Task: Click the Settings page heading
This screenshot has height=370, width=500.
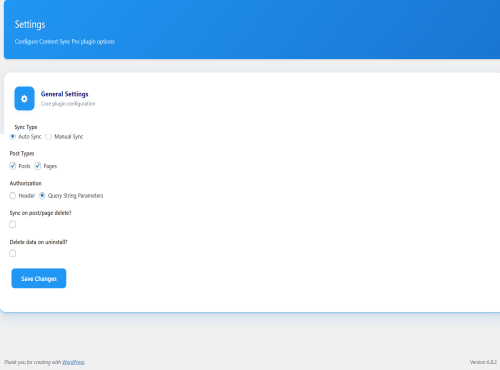Action: click(x=30, y=24)
